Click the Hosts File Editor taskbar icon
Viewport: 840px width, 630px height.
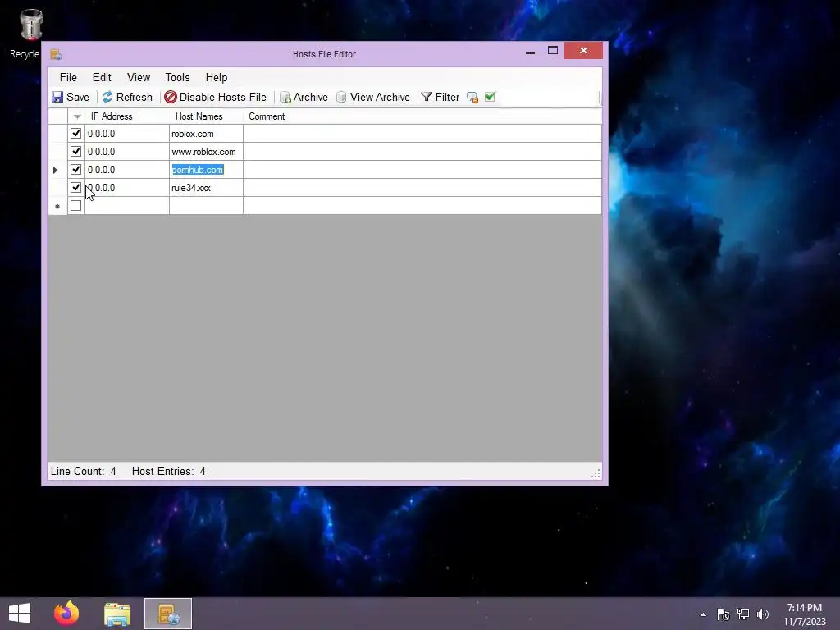click(168, 614)
